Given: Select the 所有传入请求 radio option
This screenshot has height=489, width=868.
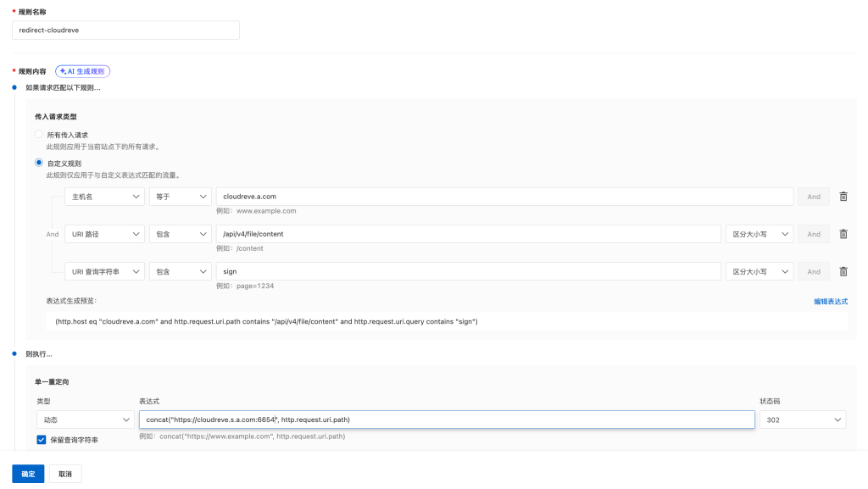Looking at the screenshot, I should click(39, 135).
